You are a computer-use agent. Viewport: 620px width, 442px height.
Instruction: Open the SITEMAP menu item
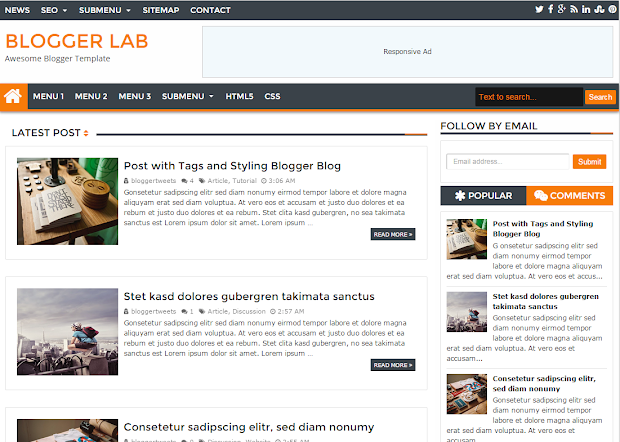tap(161, 10)
